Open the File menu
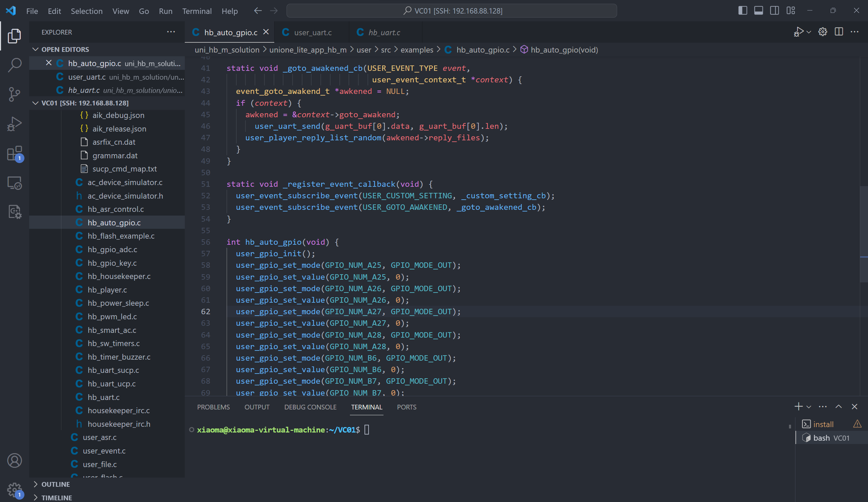 pyautogui.click(x=32, y=11)
